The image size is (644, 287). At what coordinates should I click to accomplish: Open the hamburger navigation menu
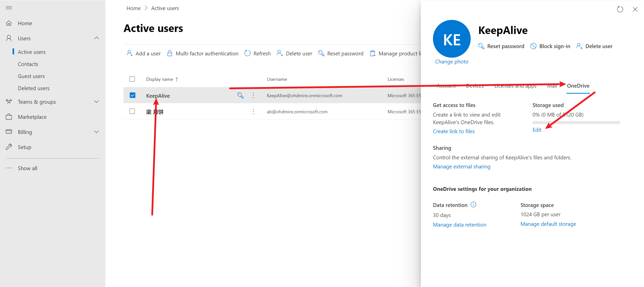click(9, 8)
